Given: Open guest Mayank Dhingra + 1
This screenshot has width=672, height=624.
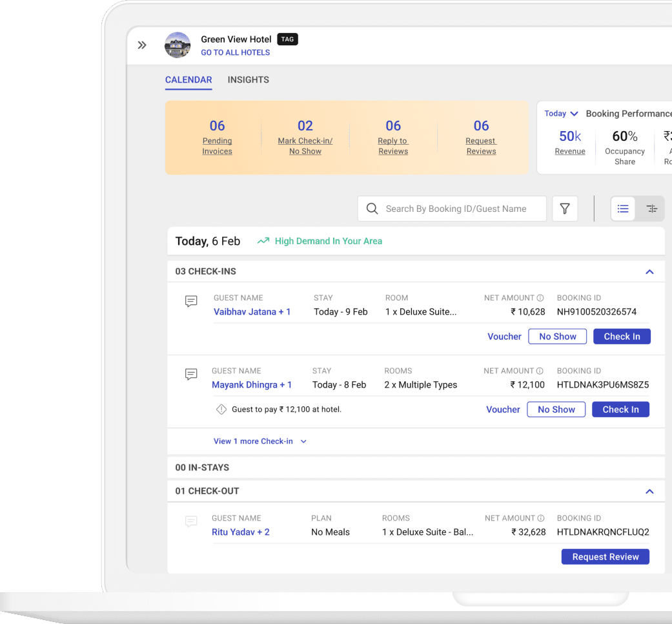Looking at the screenshot, I should coord(252,385).
